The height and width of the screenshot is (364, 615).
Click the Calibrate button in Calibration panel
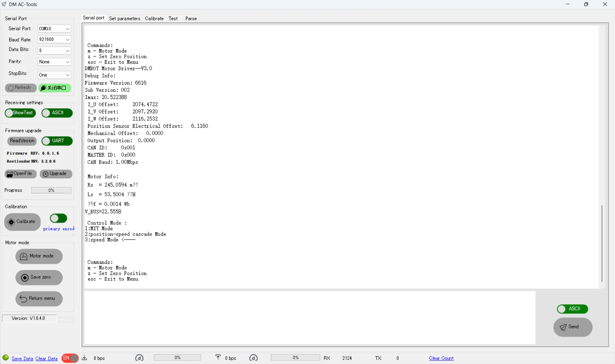click(22, 222)
